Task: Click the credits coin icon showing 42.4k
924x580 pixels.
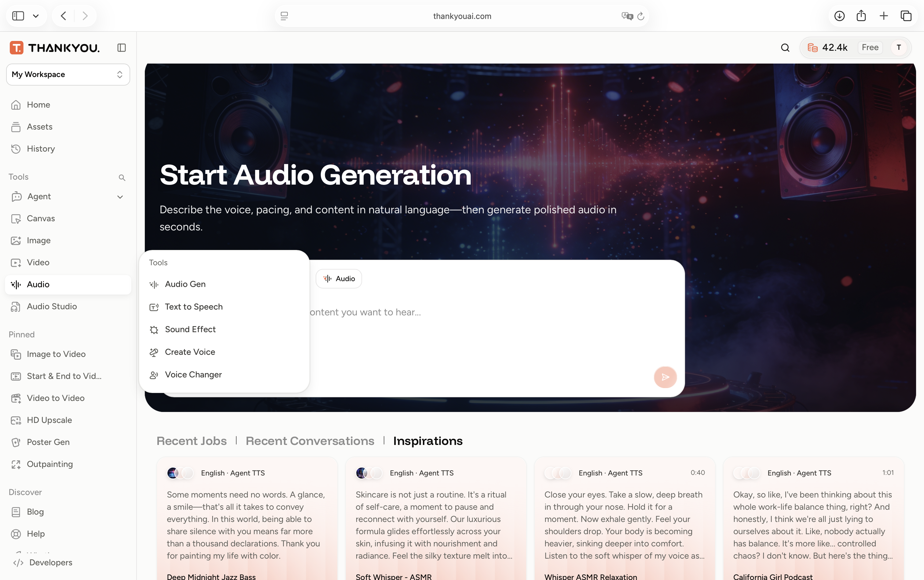Action: click(812, 48)
